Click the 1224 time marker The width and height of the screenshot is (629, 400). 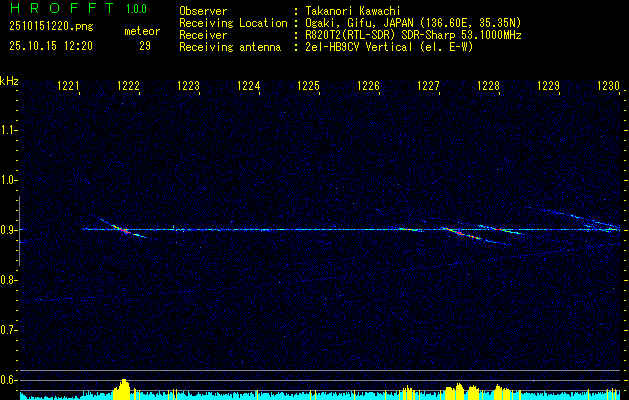pos(248,85)
